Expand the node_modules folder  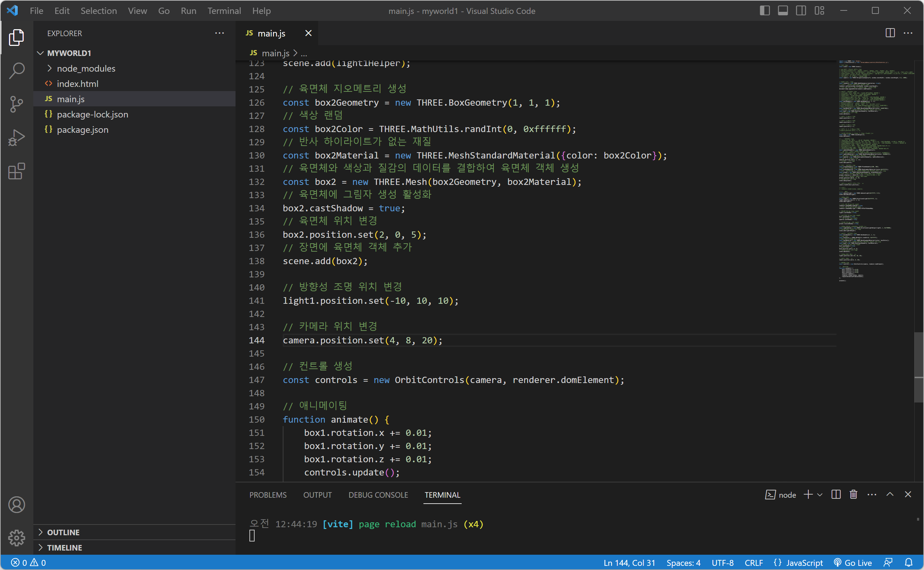pos(86,68)
